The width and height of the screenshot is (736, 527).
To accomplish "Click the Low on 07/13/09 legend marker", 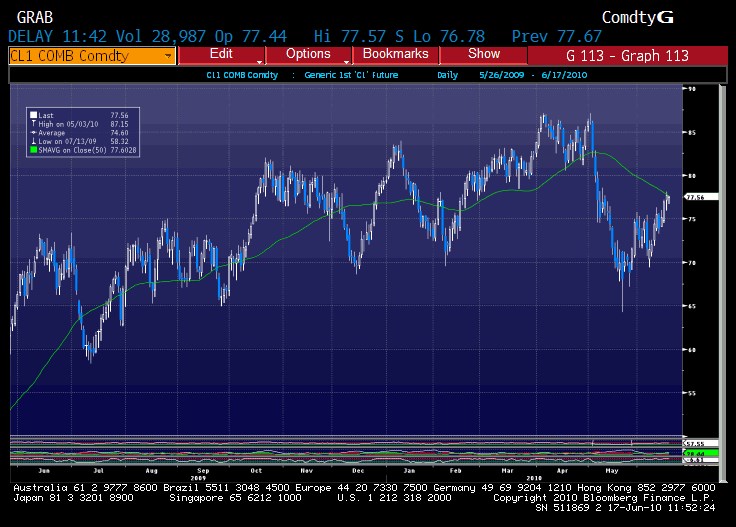I will (33, 139).
